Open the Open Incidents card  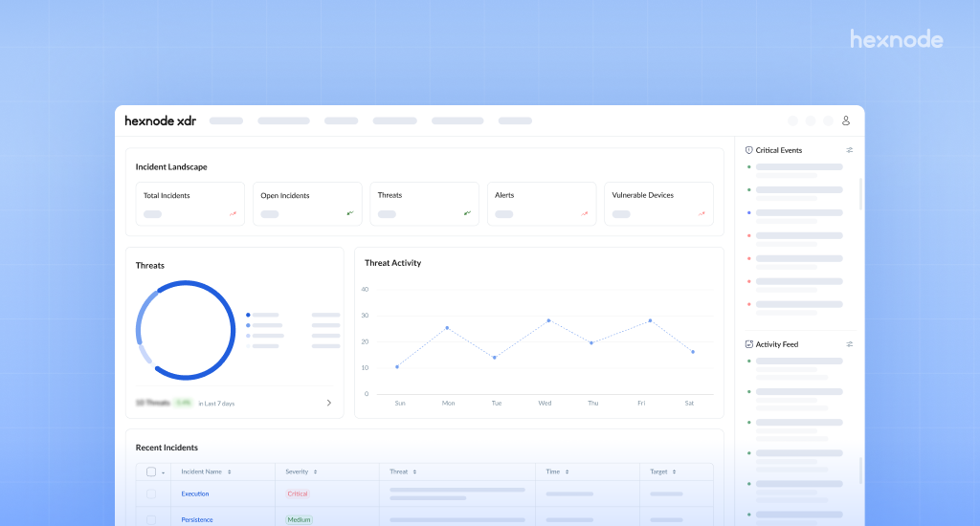coord(307,204)
